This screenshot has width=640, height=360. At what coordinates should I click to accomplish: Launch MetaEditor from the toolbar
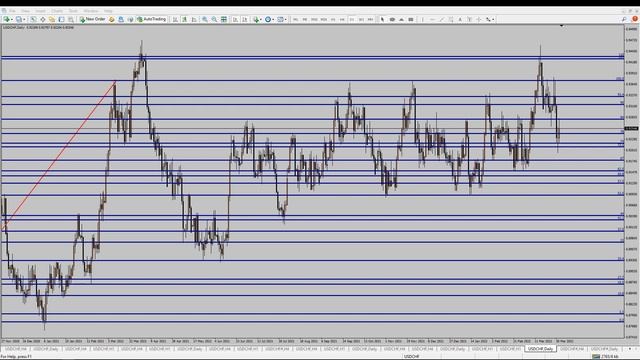pyautogui.click(x=111, y=19)
